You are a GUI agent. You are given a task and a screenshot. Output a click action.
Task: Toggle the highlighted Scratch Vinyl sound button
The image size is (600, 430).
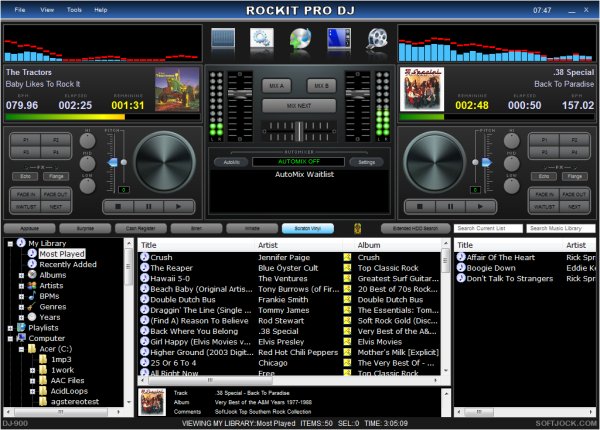click(x=308, y=228)
